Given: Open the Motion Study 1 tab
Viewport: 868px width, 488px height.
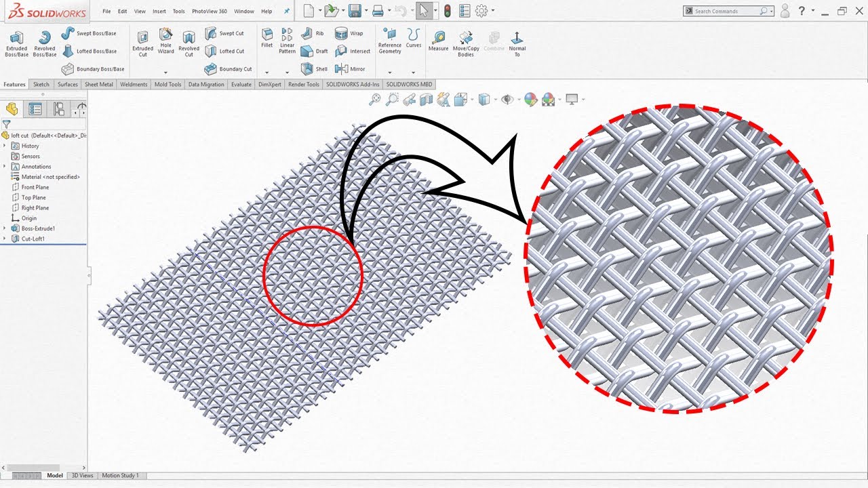Looking at the screenshot, I should [120, 476].
